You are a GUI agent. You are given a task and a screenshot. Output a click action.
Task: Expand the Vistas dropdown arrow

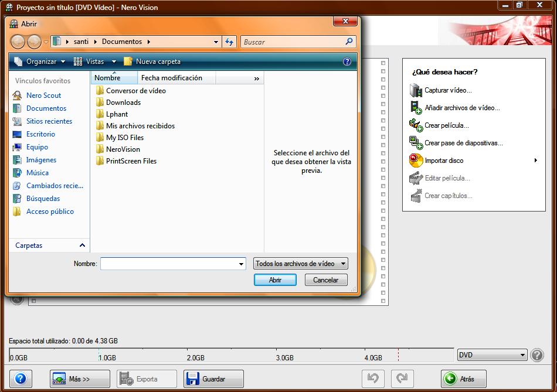(114, 62)
